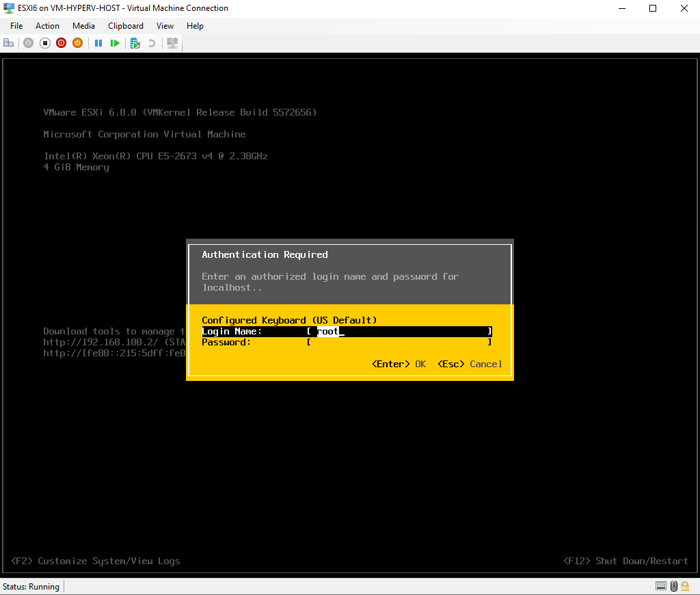Confirm login with the <Enter> OK option
The image size is (700, 595).
[x=399, y=364]
